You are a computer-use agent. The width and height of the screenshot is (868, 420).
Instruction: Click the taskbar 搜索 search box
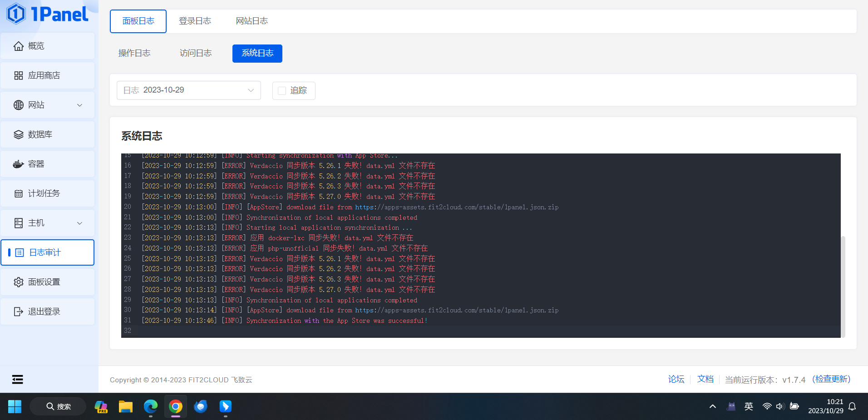(58, 406)
